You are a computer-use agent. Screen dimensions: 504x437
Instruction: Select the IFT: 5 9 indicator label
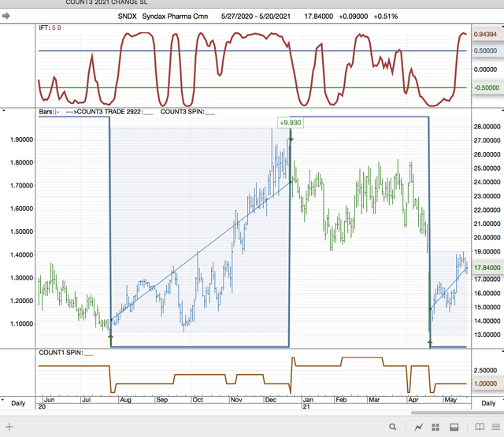click(50, 28)
